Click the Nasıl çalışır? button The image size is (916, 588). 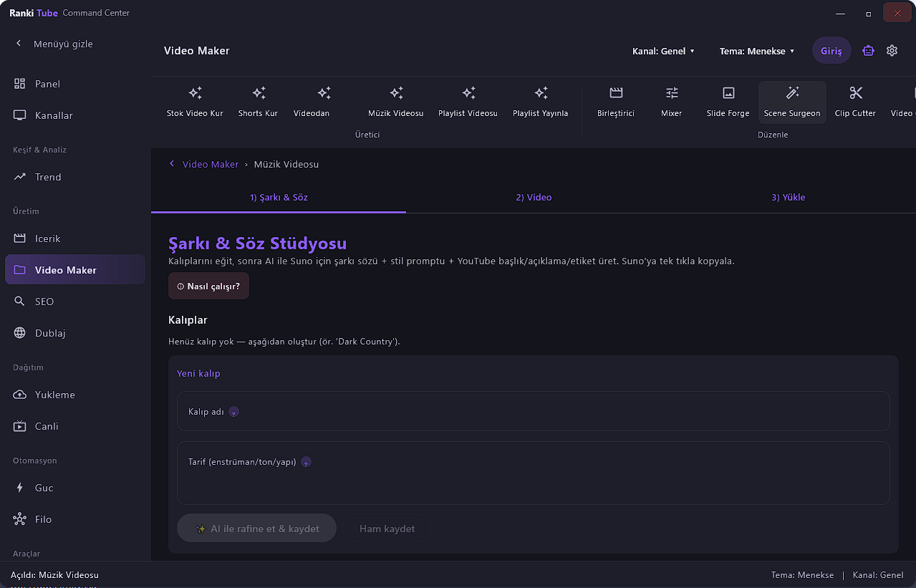click(x=208, y=286)
